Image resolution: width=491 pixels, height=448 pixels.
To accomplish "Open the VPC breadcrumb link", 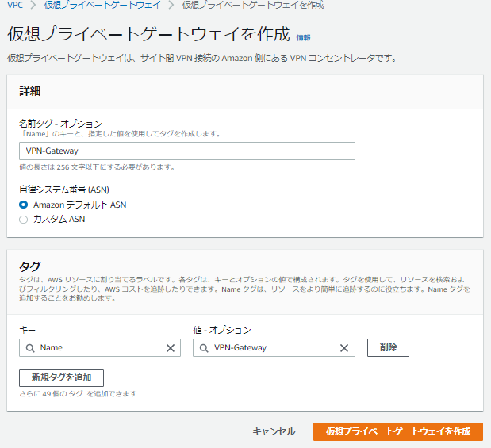I will point(15,6).
